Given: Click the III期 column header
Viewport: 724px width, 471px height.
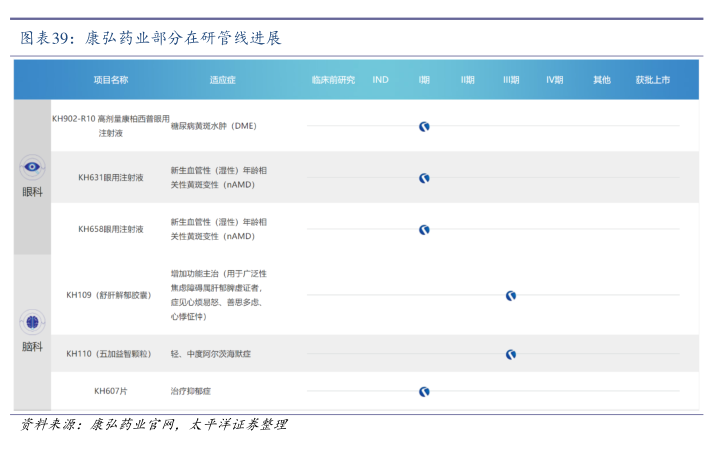Looking at the screenshot, I should tap(511, 79).
